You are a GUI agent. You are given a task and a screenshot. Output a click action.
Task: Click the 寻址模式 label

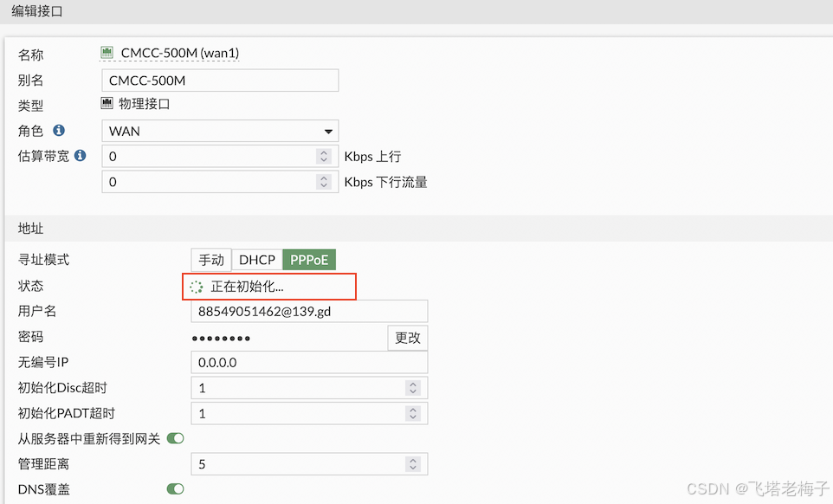tap(43, 260)
